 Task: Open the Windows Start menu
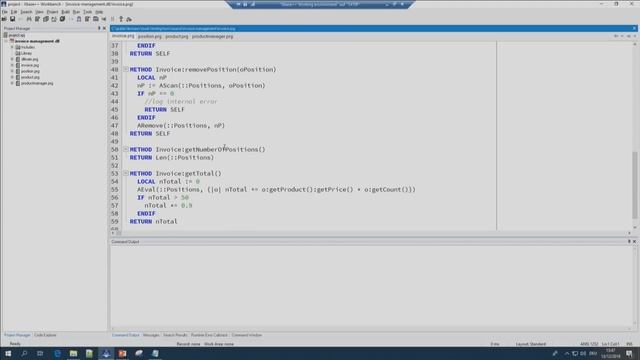[8, 353]
